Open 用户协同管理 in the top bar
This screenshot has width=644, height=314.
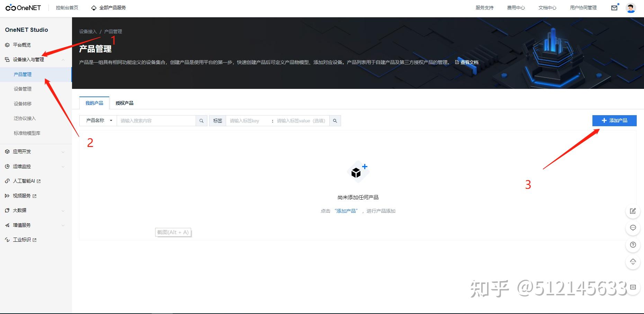583,8
